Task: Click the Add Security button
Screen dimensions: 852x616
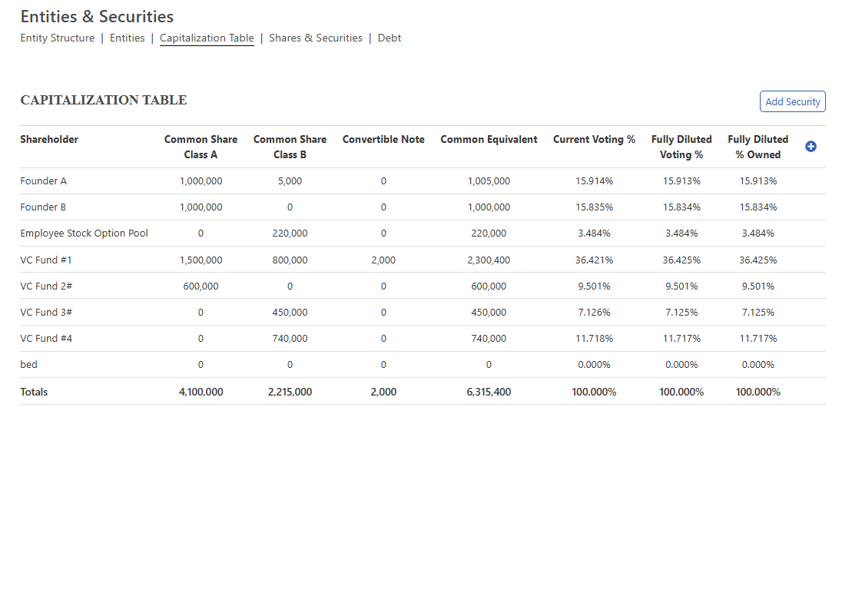Action: [792, 101]
